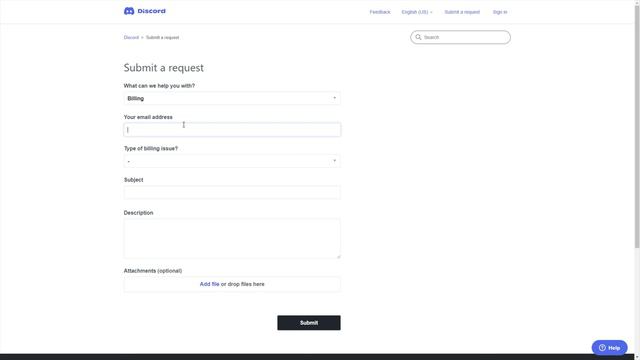Open the Help chat widget
The height and width of the screenshot is (360, 640).
609,348
